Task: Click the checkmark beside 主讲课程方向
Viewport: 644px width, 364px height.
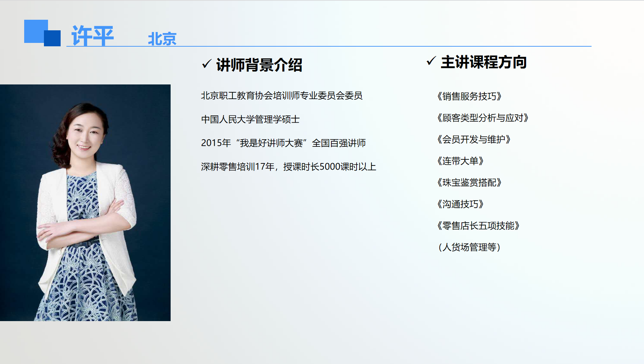Action: 431,61
